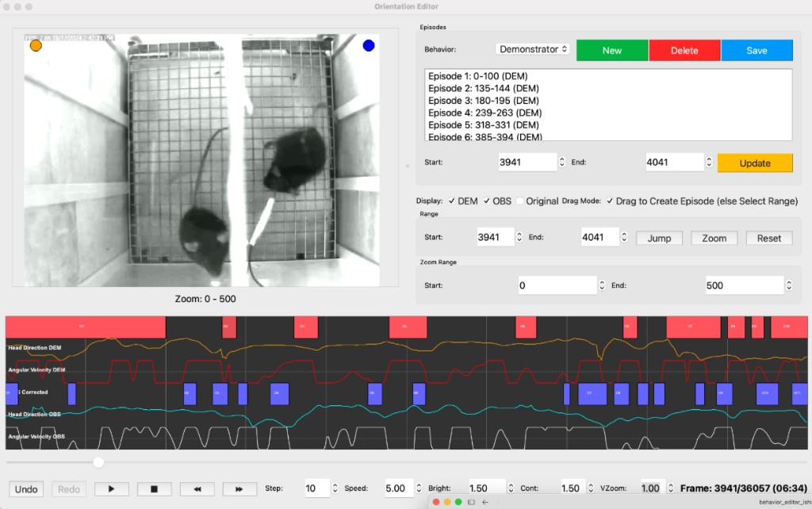Click the VZoom field showing 1.00
This screenshot has width=812, height=509.
coord(653,488)
